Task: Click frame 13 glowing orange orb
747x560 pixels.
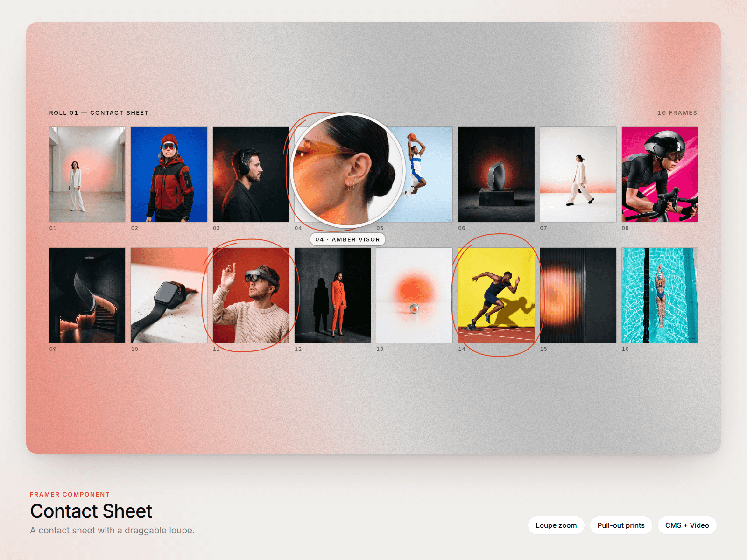Action: (414, 295)
